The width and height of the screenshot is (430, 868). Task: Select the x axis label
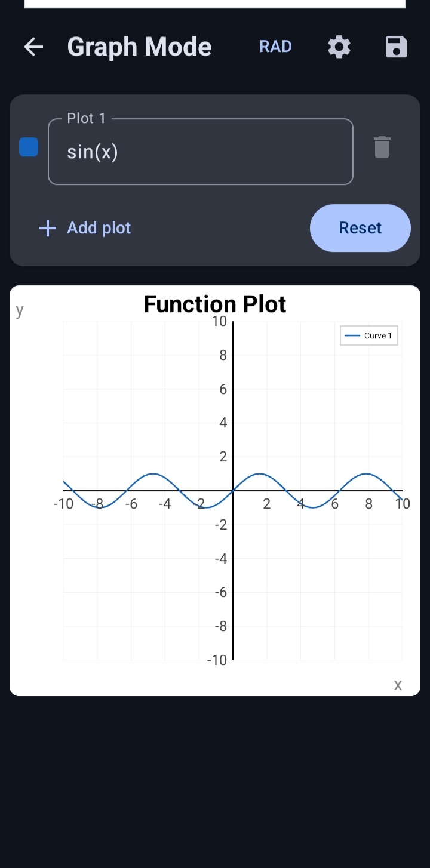398,685
